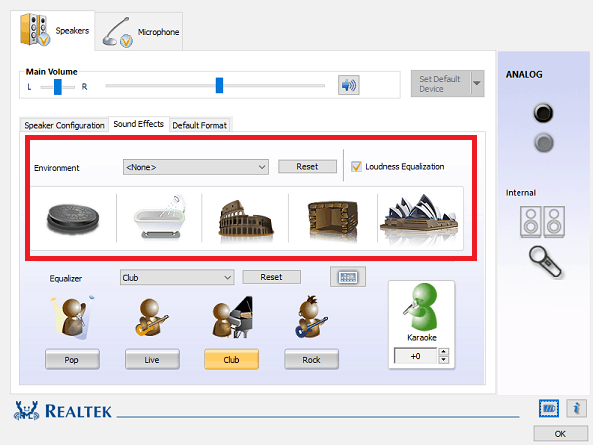593x445 pixels.
Task: Open the Environment dropdown showing None
Action: click(x=196, y=167)
